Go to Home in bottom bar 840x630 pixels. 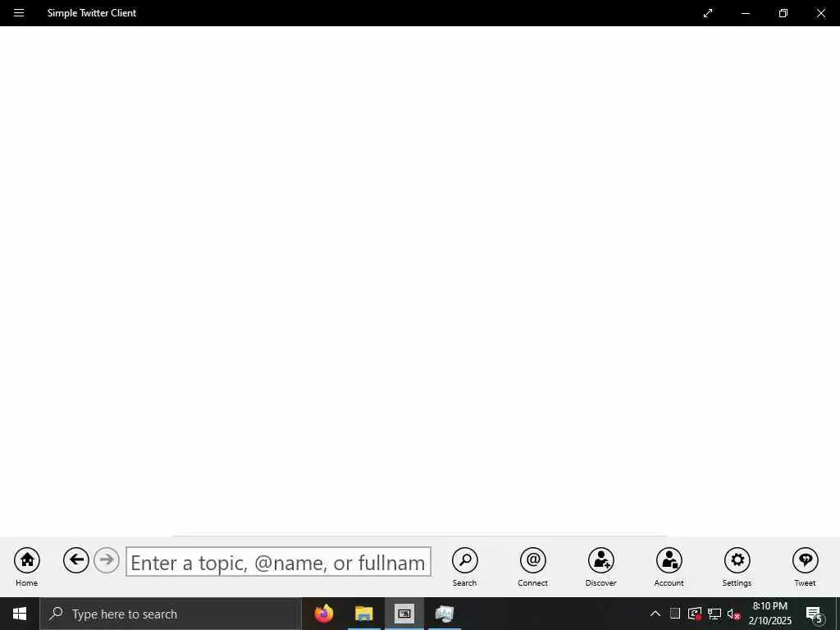point(27,567)
